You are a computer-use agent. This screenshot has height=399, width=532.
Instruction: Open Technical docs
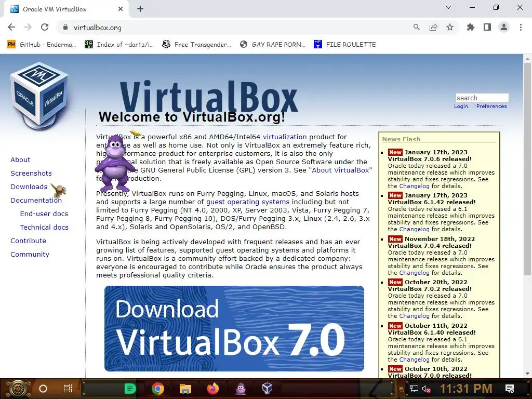pyautogui.click(x=44, y=228)
